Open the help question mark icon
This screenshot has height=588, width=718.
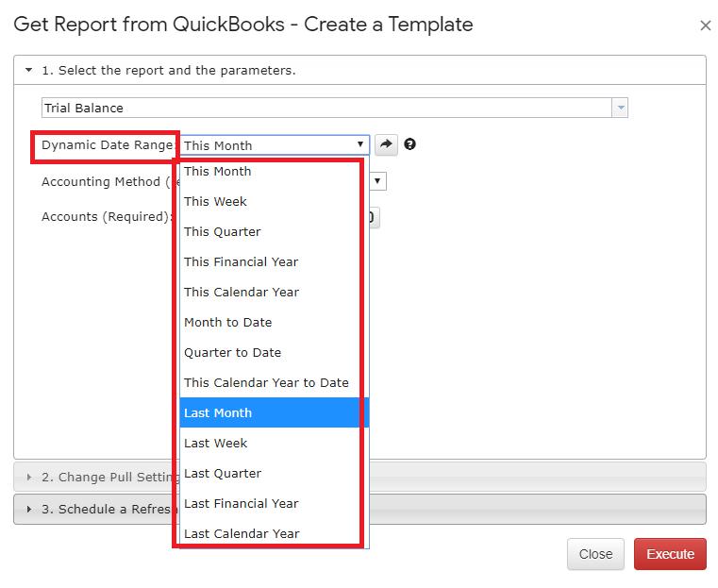click(x=409, y=144)
